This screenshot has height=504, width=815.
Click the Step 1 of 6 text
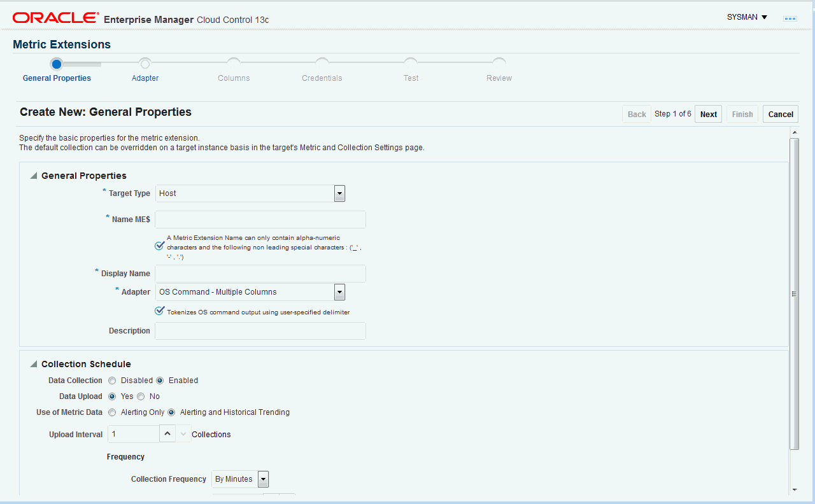673,114
